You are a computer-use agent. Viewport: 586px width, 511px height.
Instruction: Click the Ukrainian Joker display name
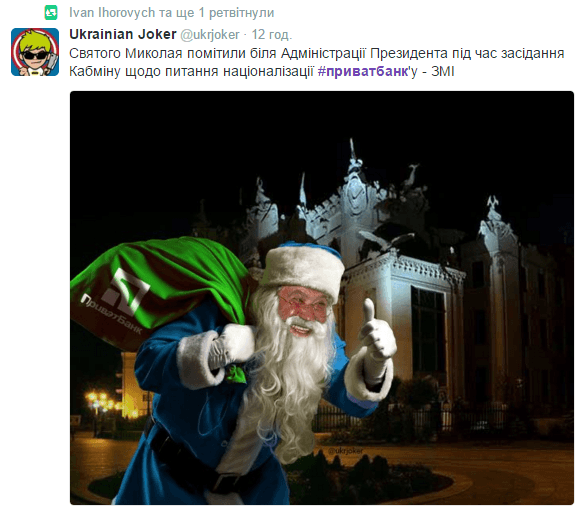click(123, 34)
